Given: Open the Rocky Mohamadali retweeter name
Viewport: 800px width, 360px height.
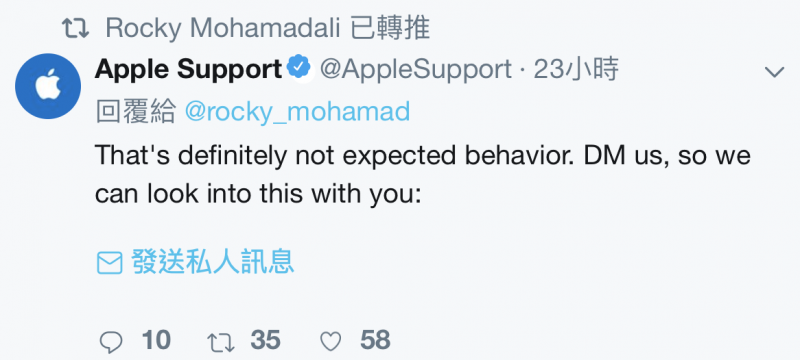Looking at the screenshot, I should (x=223, y=29).
